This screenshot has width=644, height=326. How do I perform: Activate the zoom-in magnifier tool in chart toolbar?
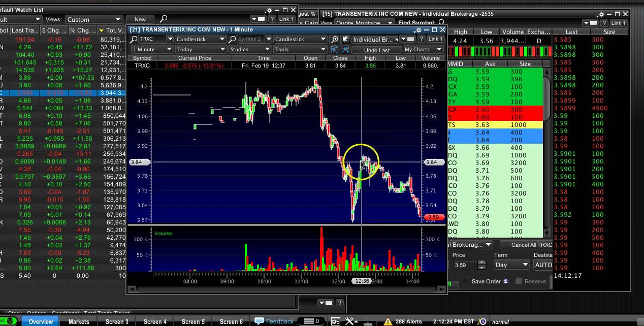pyautogui.click(x=335, y=39)
